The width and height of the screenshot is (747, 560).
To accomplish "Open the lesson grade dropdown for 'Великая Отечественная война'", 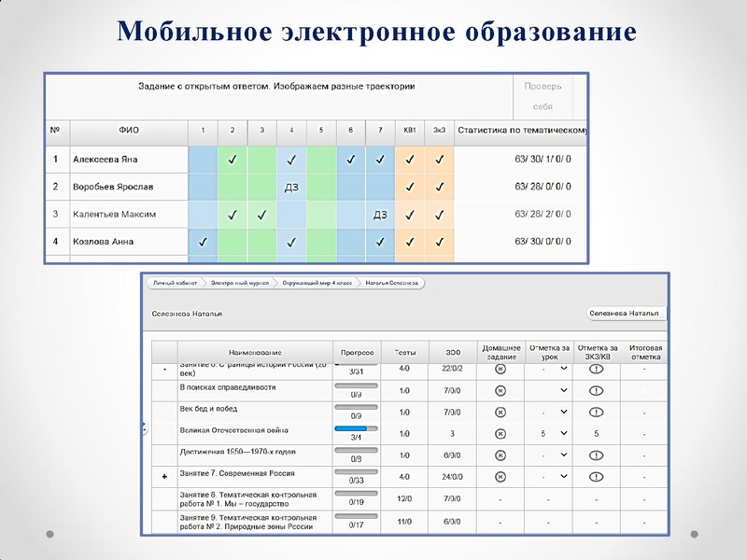I will [x=565, y=432].
